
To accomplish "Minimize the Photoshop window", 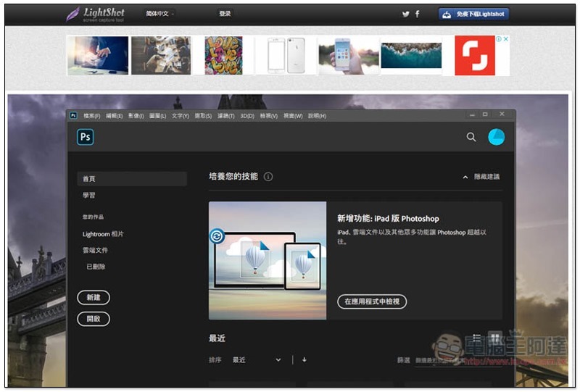I will (x=472, y=114).
